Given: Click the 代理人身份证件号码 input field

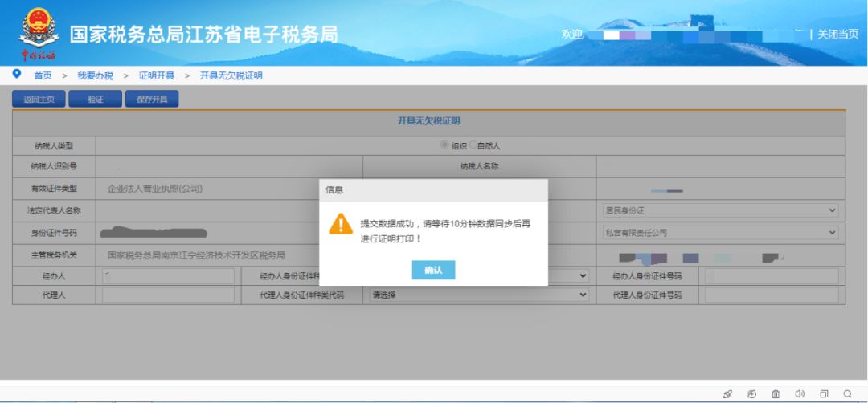Looking at the screenshot, I should tap(772, 295).
